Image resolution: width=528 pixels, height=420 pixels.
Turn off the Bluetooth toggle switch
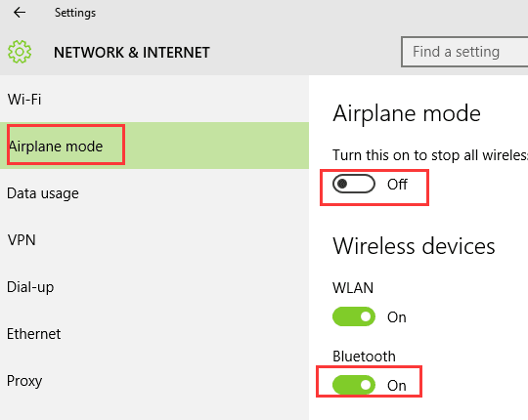(x=354, y=385)
